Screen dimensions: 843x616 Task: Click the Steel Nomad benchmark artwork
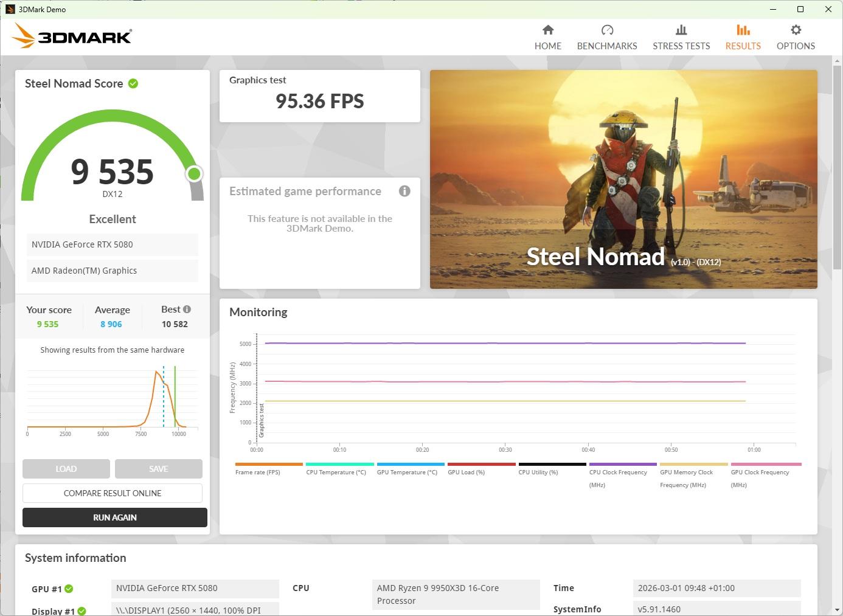623,179
